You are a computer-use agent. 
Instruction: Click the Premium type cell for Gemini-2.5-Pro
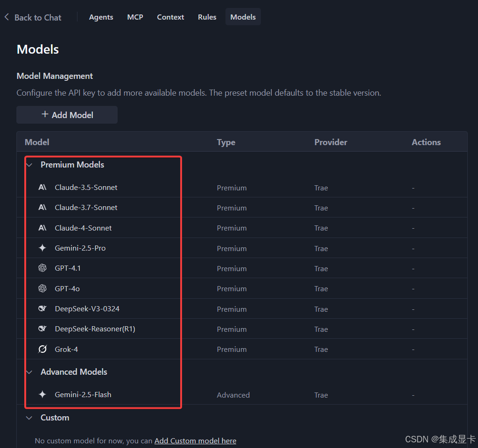click(232, 248)
